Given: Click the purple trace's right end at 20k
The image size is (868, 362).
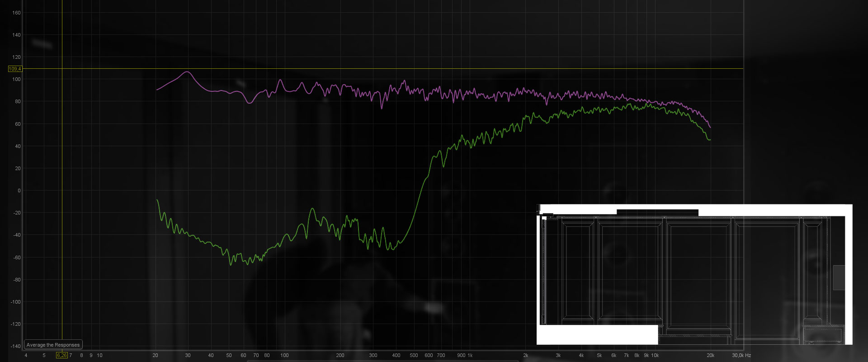Looking at the screenshot, I should [x=710, y=127].
